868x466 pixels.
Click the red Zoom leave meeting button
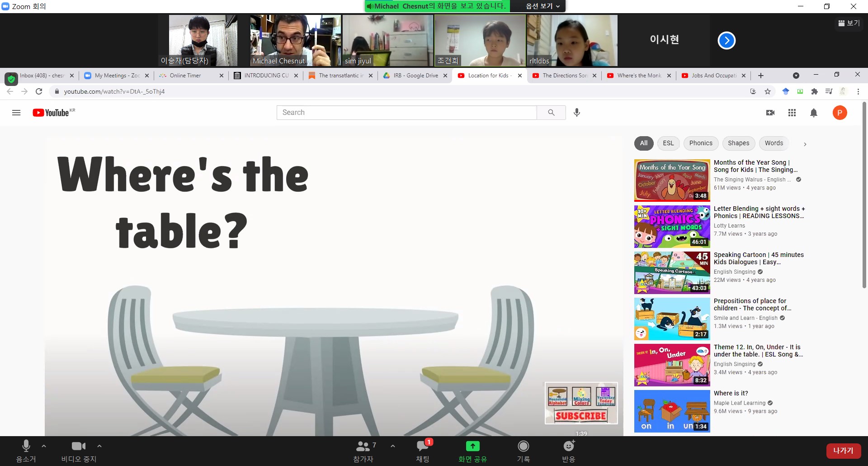[843, 451]
